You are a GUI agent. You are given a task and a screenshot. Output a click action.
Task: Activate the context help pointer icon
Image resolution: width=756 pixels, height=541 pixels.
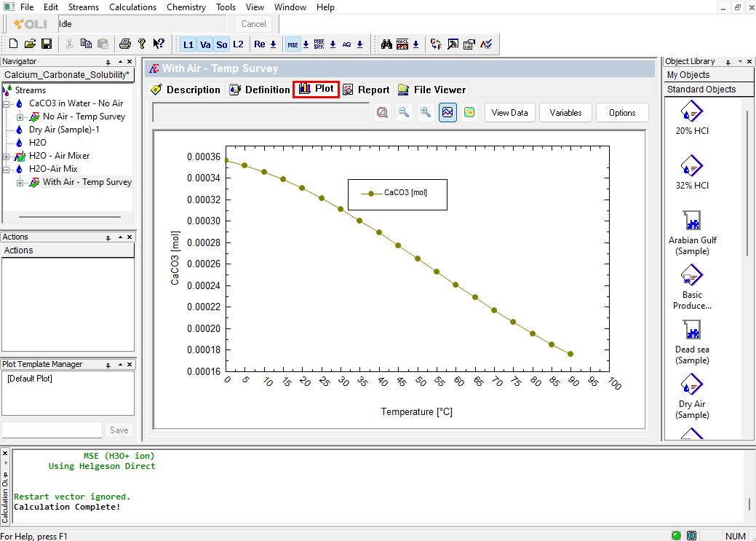pyautogui.click(x=158, y=44)
